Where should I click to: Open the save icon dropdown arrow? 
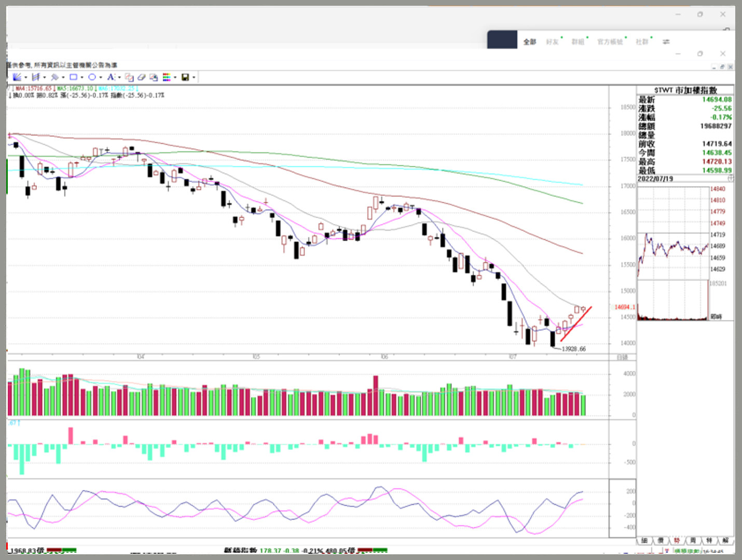point(194,78)
